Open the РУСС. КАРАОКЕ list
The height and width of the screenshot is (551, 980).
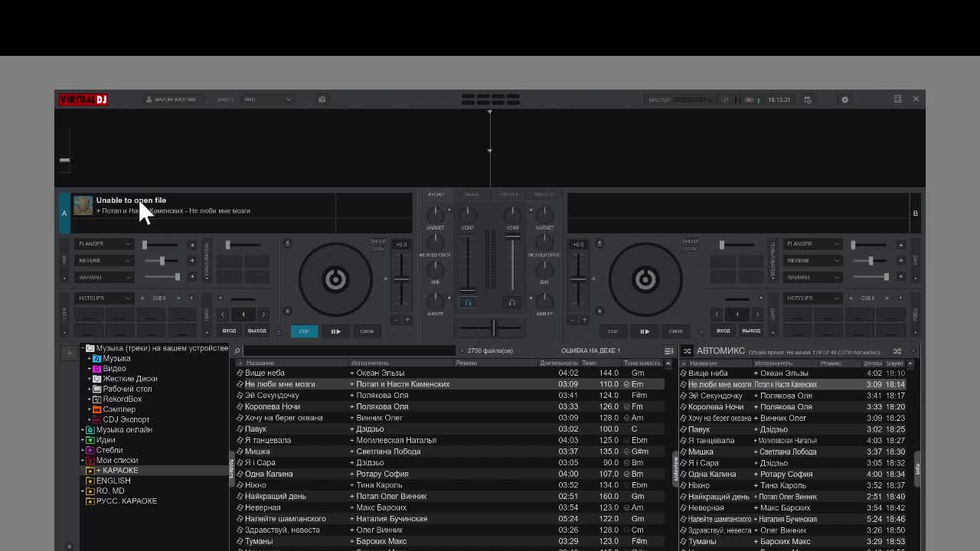pos(126,501)
